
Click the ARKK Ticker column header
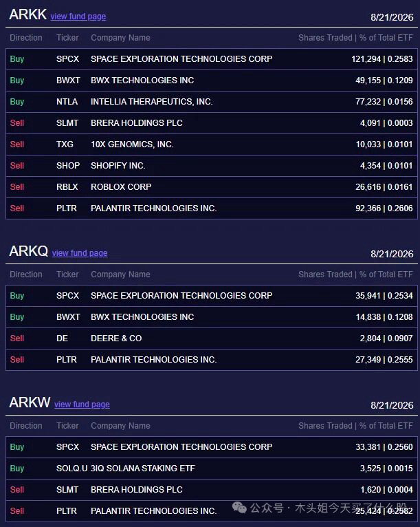coord(67,38)
